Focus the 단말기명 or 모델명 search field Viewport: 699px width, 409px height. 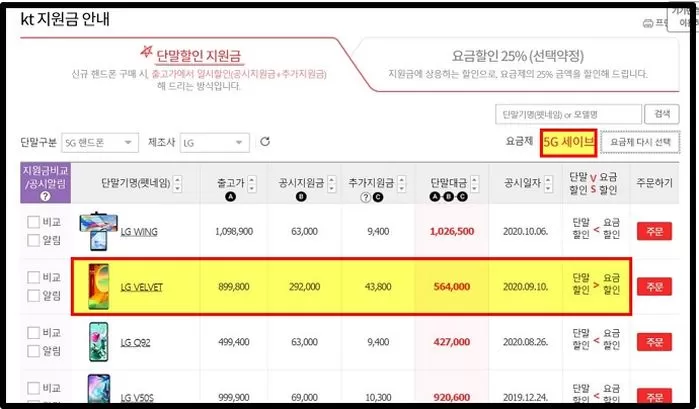[x=568, y=115]
